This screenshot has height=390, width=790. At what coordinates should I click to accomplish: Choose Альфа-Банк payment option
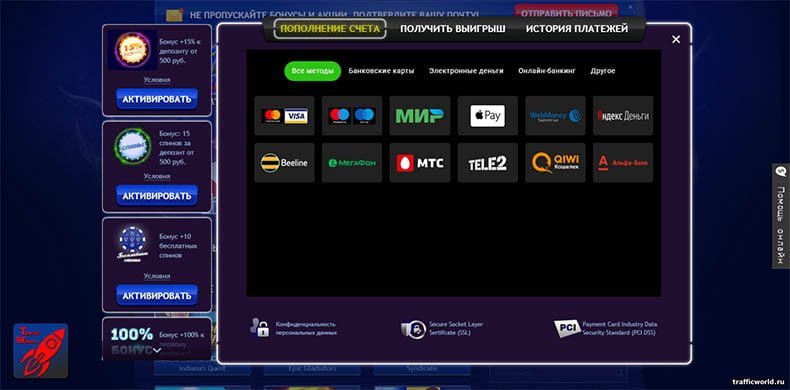pos(623,163)
